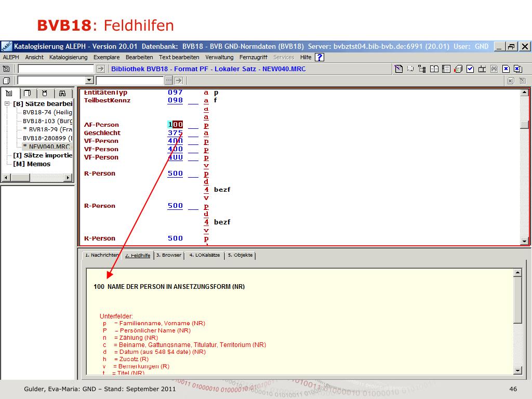This screenshot has height=399, width=532.
Task: Collapse the [B] Sätze bearbeiten tree node
Action: [x=7, y=103]
